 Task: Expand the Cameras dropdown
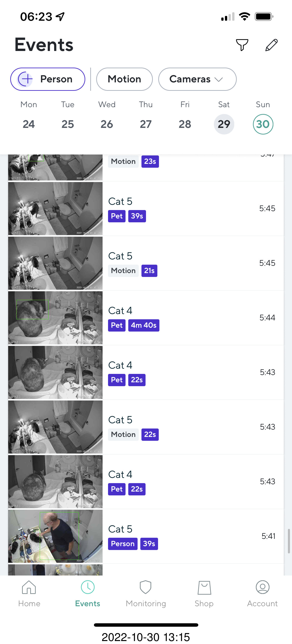point(197,79)
